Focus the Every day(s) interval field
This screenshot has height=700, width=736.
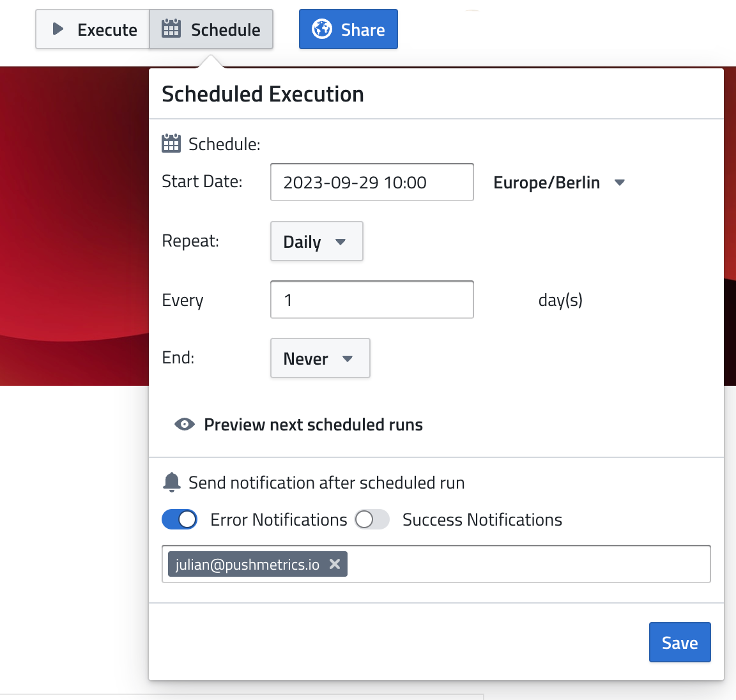pos(372,300)
